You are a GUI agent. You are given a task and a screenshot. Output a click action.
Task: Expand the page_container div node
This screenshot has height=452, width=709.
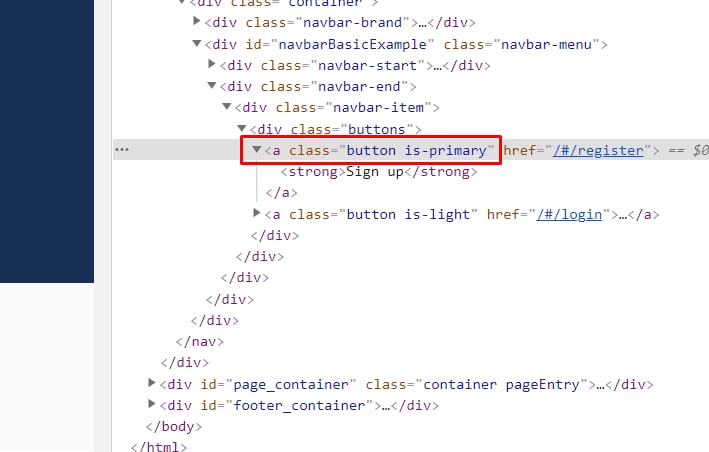pyautogui.click(x=151, y=383)
